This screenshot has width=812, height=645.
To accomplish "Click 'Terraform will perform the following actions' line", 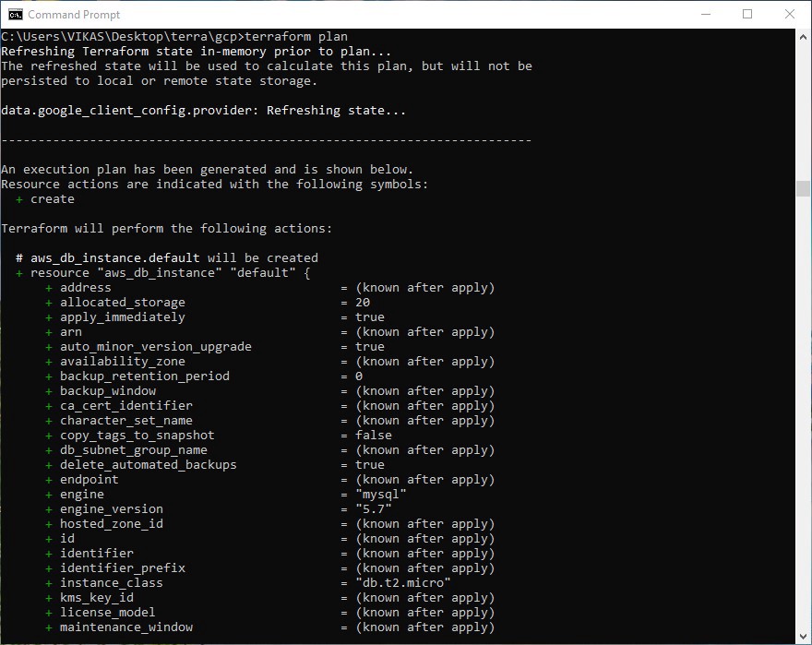I will coord(167,229).
